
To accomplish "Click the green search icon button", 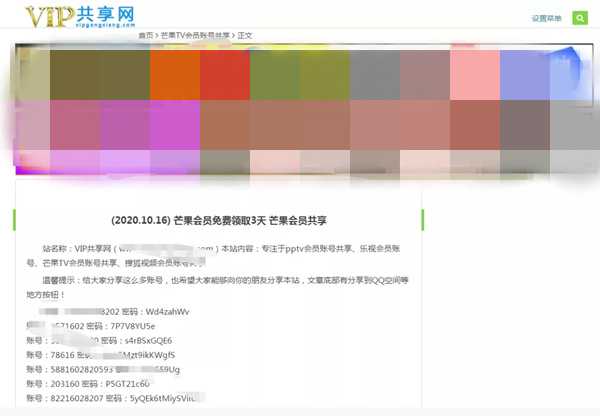I will click(x=580, y=17).
